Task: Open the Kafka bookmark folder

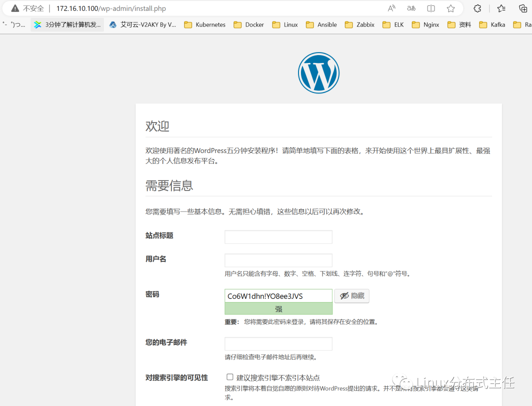Action: click(492, 25)
